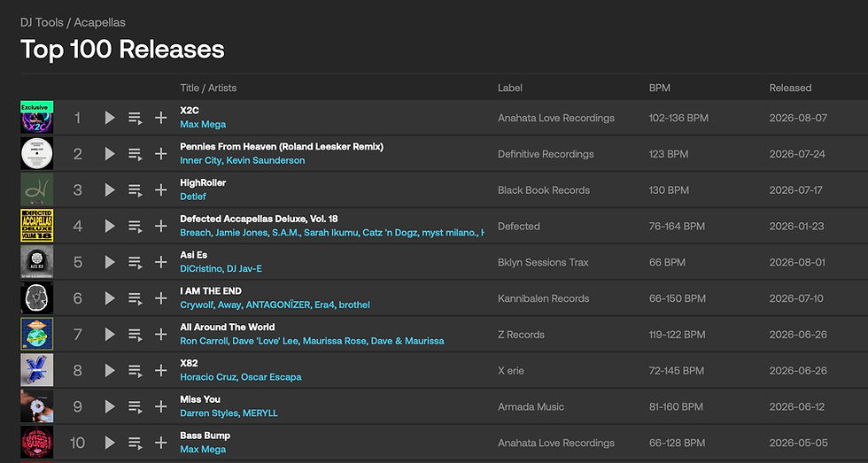868x463 pixels.
Task: Open Ron Carroll artist link
Action: point(204,342)
